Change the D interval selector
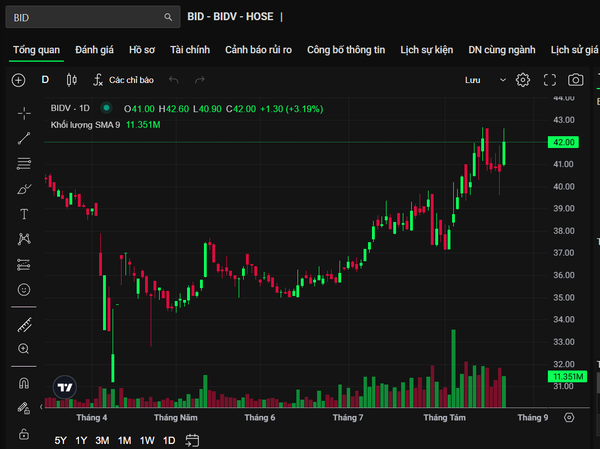Viewport: 600px width, 449px height. click(x=45, y=80)
